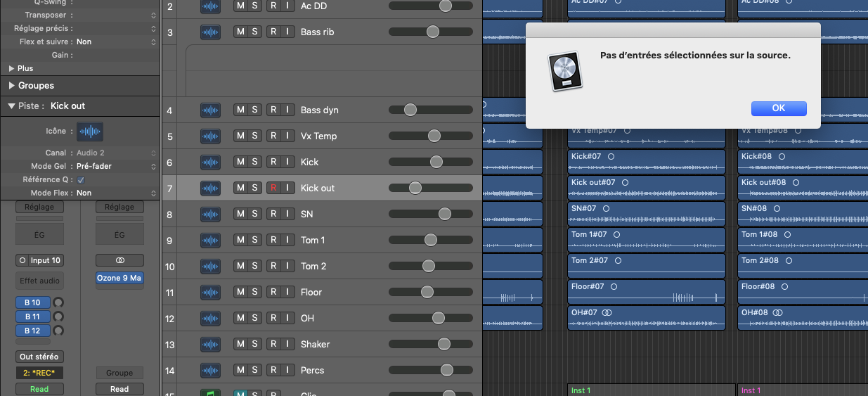Click the right channel strip ÉG thumbnail
The height and width of the screenshot is (396, 868).
pyautogui.click(x=119, y=235)
